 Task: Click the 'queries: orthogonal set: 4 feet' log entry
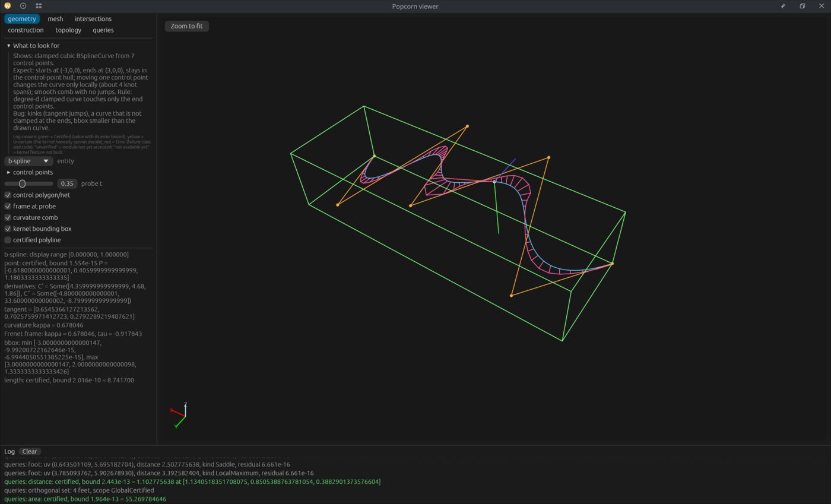coord(79,490)
